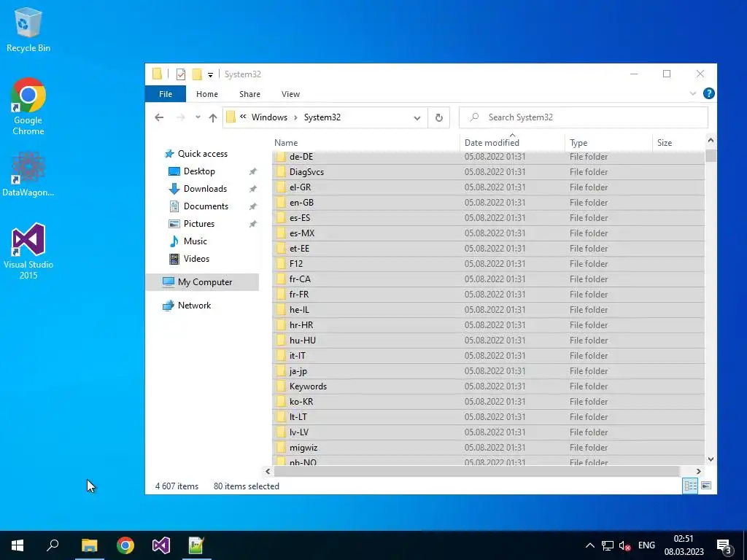Open Desktop in navigation pane
This screenshot has width=747, height=560.
pos(199,171)
